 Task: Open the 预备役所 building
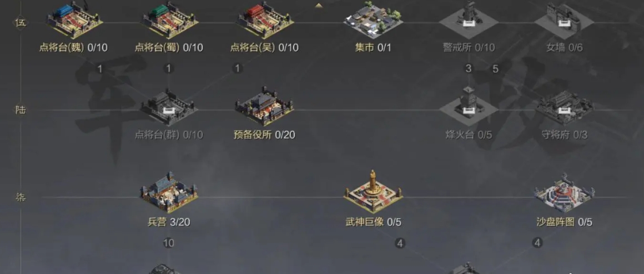tap(264, 106)
